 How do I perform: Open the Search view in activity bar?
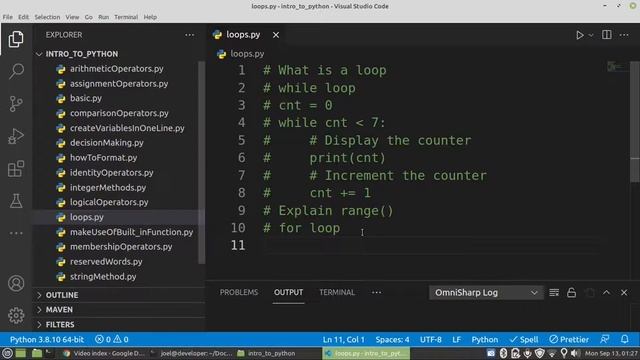[16, 71]
